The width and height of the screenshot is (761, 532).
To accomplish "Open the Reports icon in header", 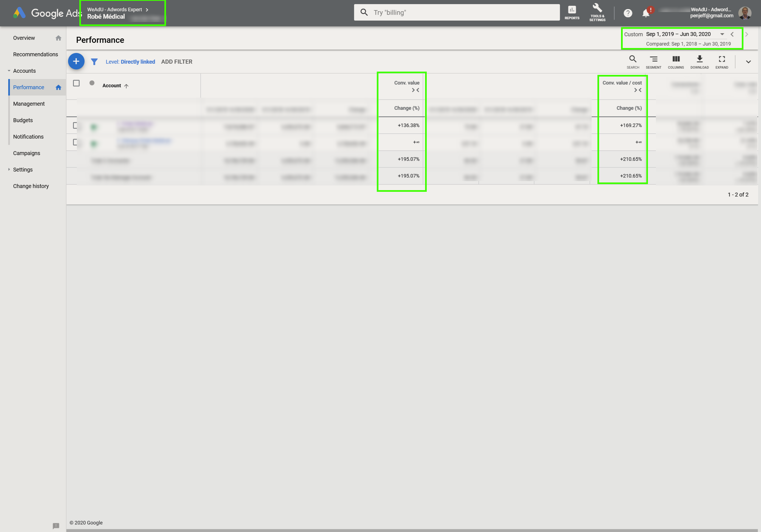I will click(x=572, y=13).
